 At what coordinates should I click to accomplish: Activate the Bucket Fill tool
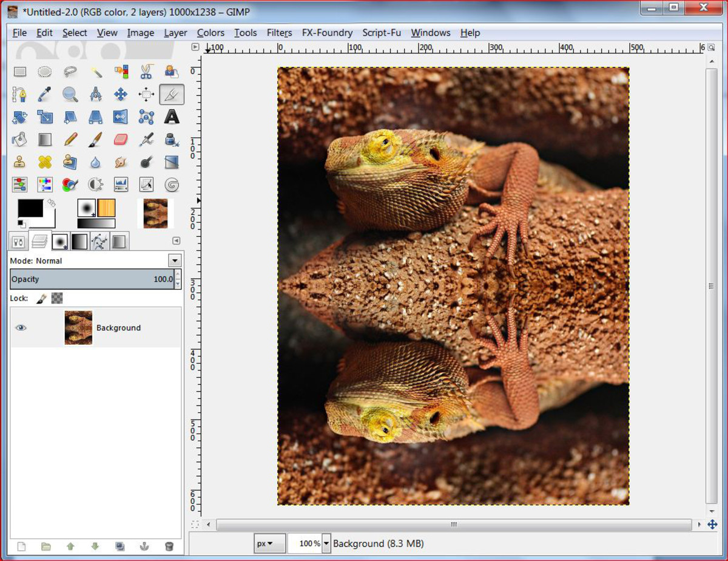tap(19, 139)
